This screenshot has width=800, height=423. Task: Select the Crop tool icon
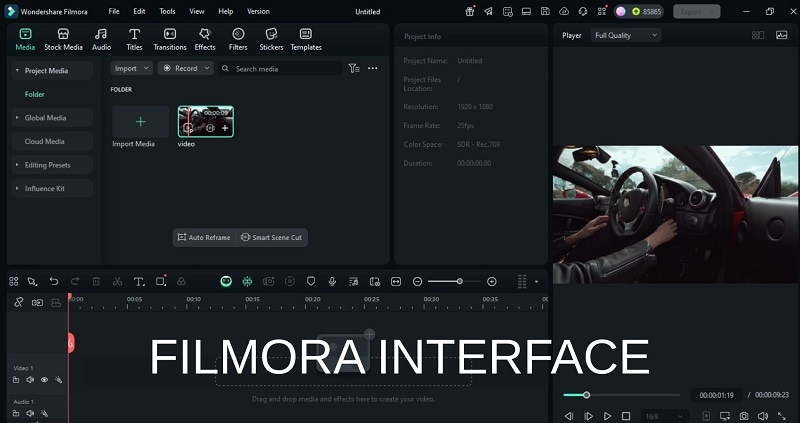(161, 281)
